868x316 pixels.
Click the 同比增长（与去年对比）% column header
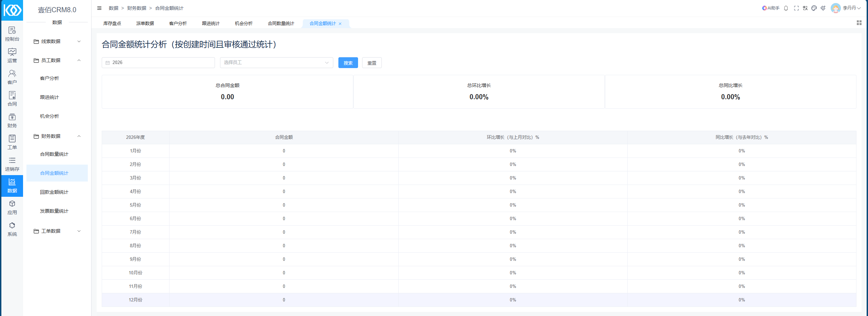point(742,137)
